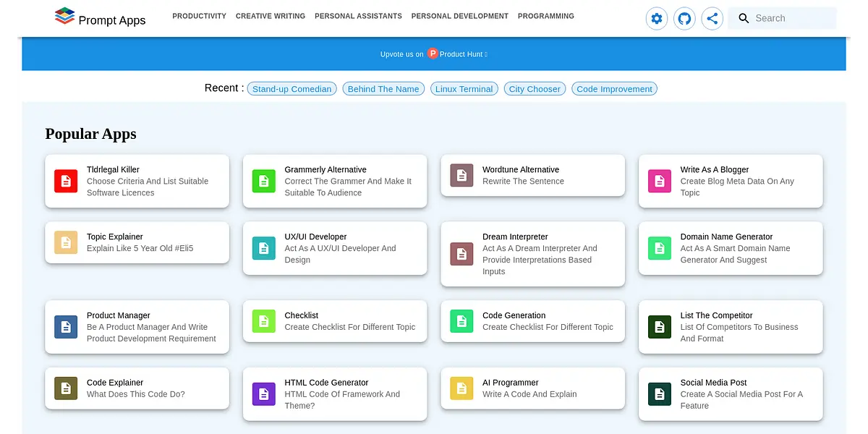Viewport: 868px width, 434px height.
Task: Click the magnifier search icon
Action: pos(744,19)
